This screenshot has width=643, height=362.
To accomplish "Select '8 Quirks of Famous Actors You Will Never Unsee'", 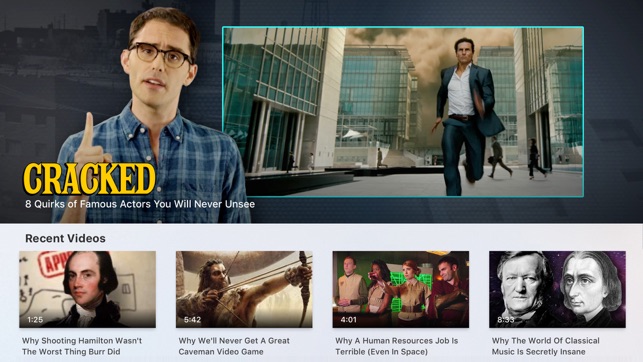I will (140, 204).
